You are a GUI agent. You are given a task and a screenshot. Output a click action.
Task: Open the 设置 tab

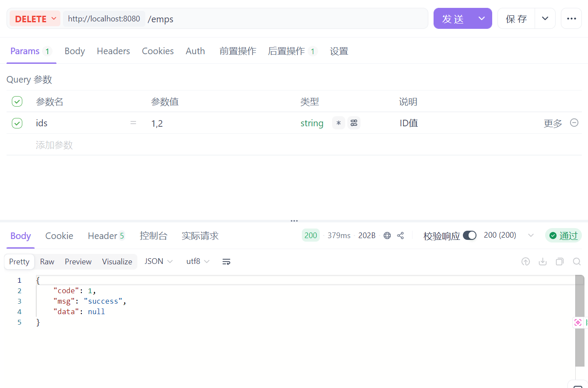click(339, 51)
